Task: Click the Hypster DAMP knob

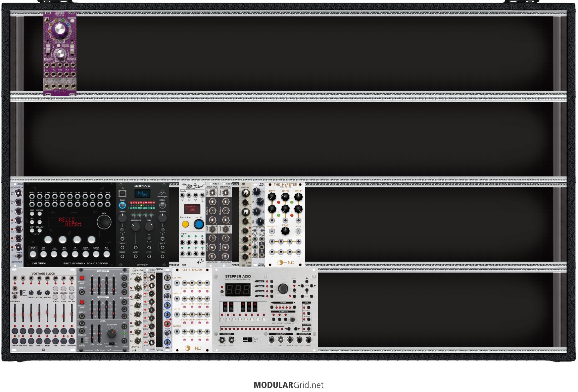Action: click(298, 197)
